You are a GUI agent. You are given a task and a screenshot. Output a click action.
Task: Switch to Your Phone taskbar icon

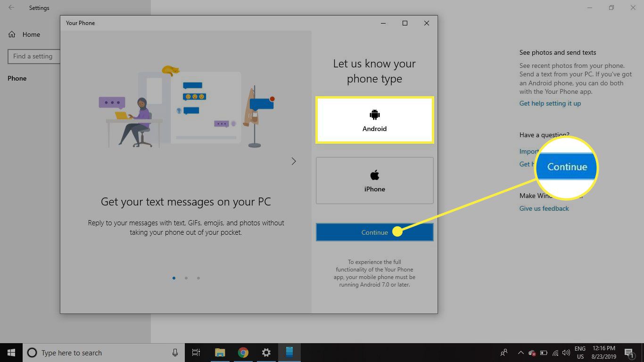pos(289,353)
